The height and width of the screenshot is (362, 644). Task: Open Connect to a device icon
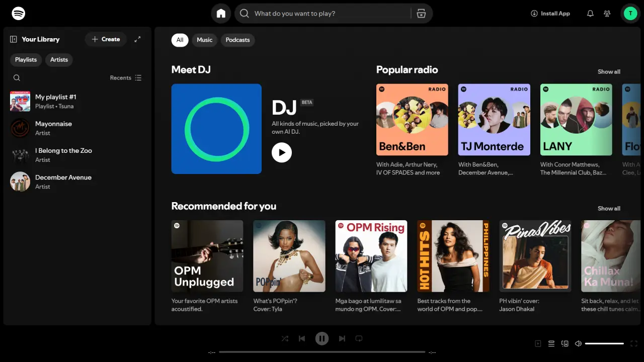pos(565,343)
